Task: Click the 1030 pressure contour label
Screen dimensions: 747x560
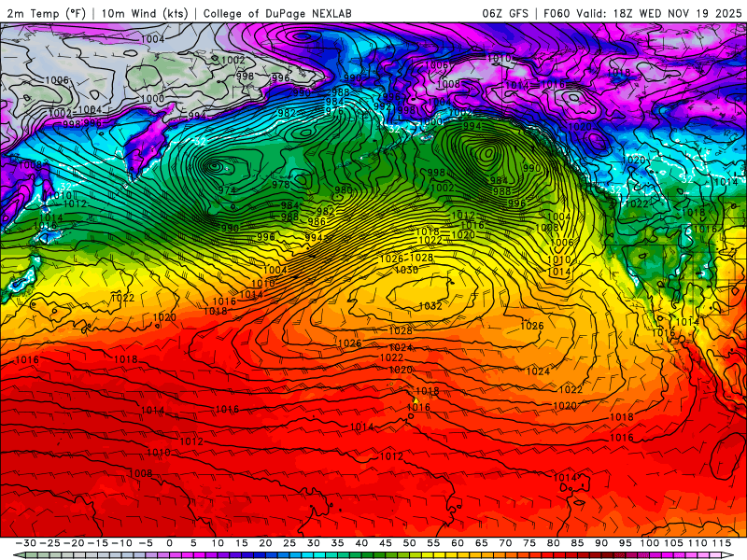Action: tap(406, 270)
